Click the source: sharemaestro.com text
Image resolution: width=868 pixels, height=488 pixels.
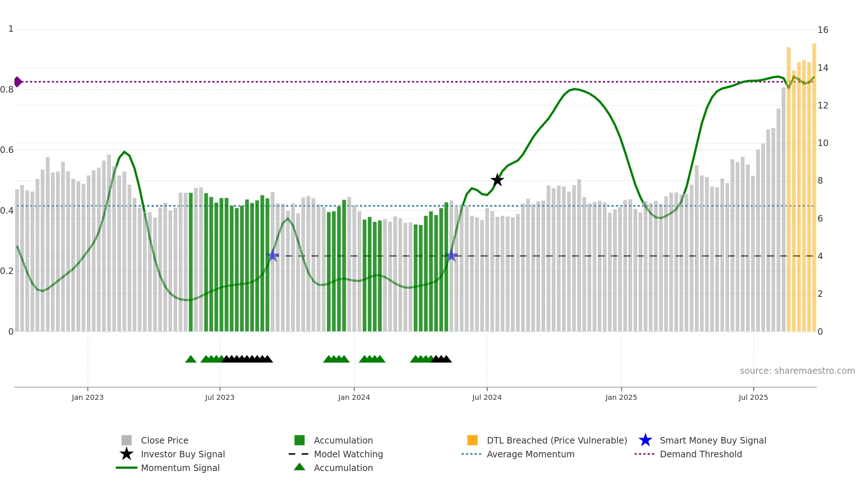point(797,371)
